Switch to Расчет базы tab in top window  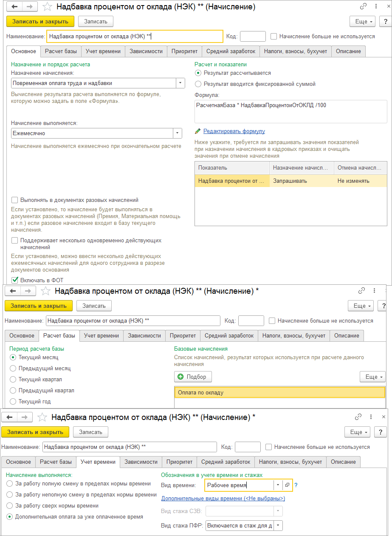[x=61, y=51]
